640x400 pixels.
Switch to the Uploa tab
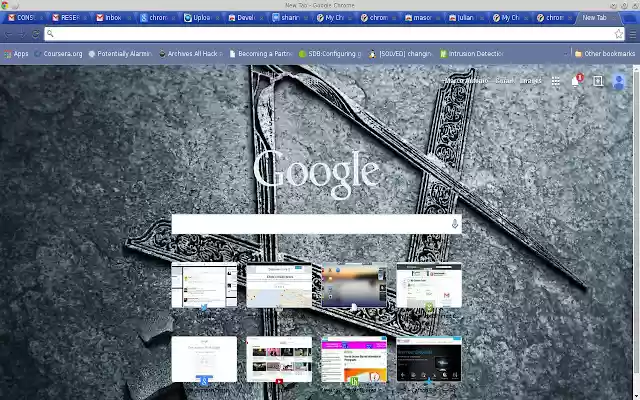click(x=200, y=18)
